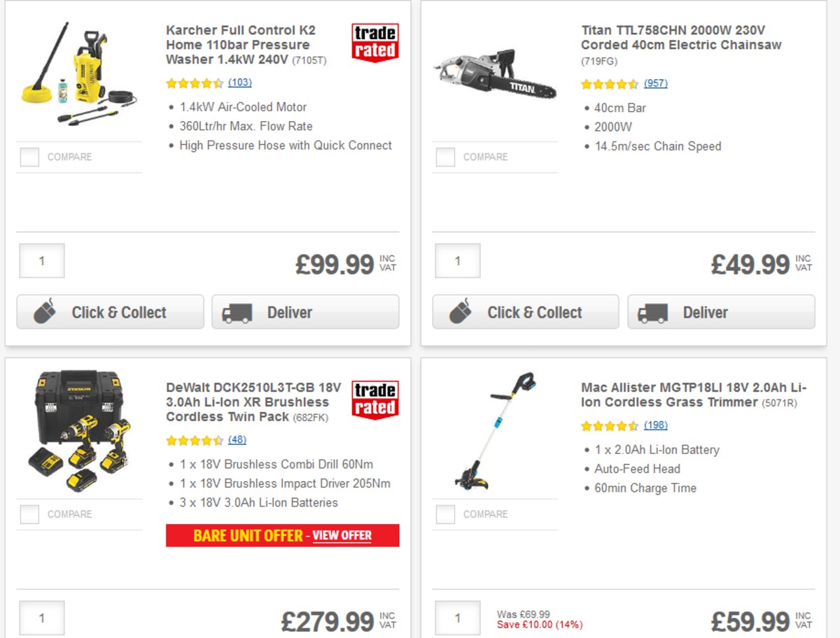840x638 pixels.
Task: Click the truck icon on Titan Deliver button
Action: coord(654,312)
